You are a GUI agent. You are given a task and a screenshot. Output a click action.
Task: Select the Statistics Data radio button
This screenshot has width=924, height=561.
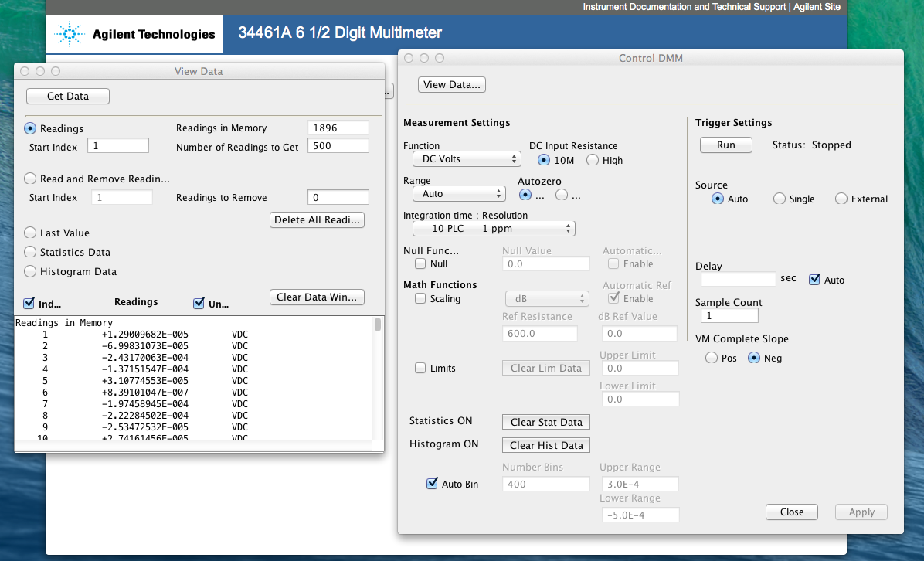[x=30, y=252]
